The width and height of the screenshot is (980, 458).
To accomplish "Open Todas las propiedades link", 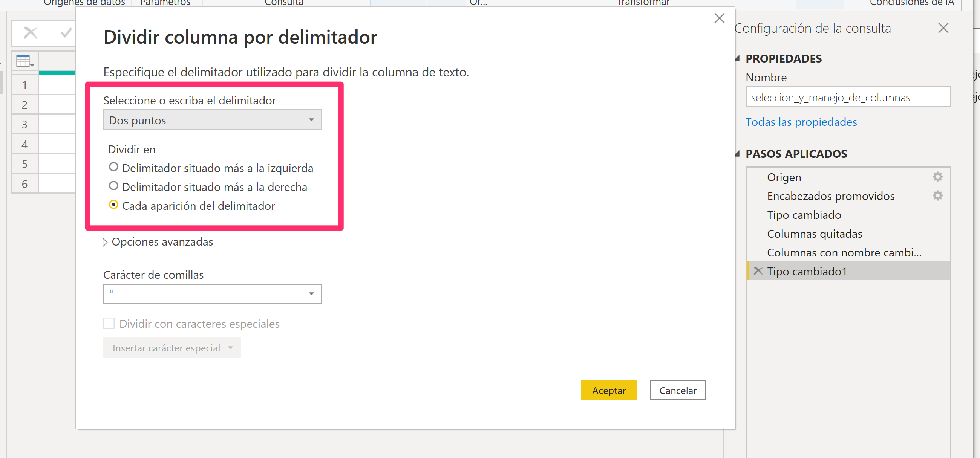I will (x=801, y=122).
